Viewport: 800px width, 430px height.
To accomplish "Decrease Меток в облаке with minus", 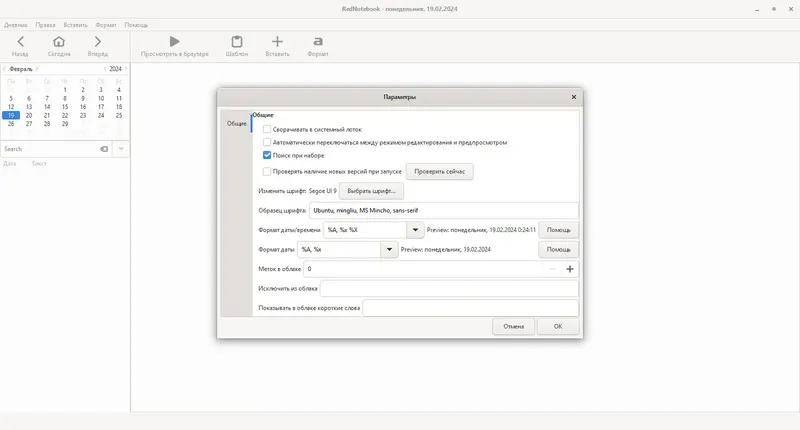I will pos(552,269).
